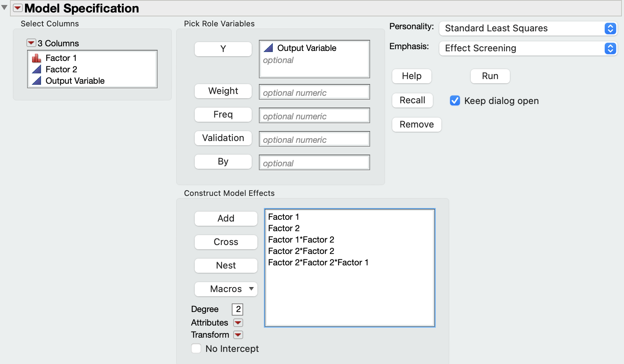Click the Factor 2 continuous column icon
The width and height of the screenshot is (624, 364).
coord(36,69)
